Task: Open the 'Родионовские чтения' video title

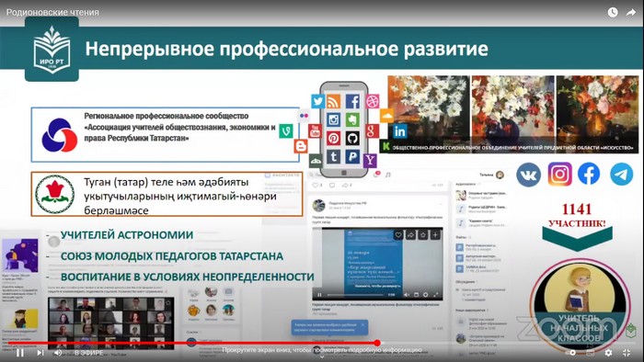Action: click(x=52, y=12)
